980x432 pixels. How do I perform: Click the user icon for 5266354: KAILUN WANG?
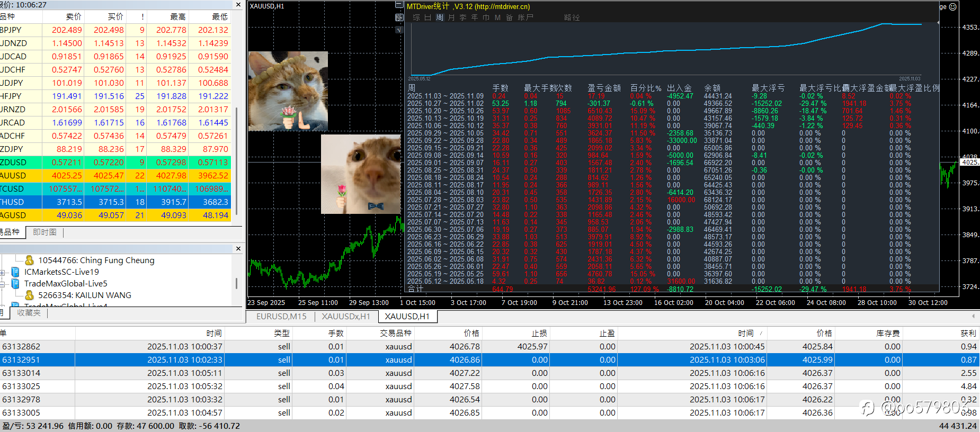tap(30, 295)
